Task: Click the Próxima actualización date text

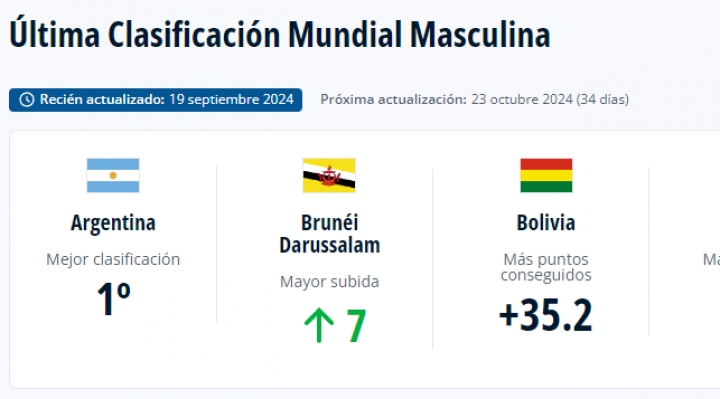Action: [474, 99]
